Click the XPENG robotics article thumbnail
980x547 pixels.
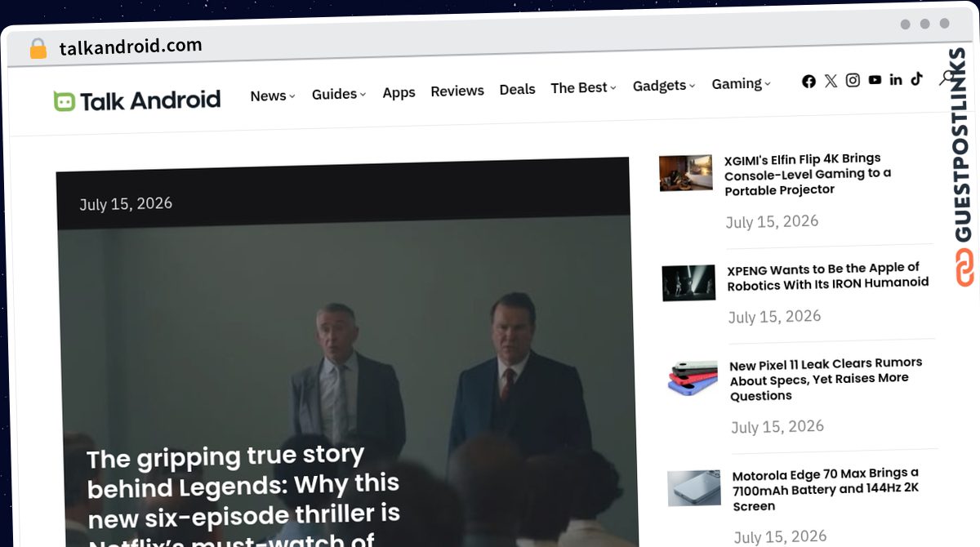click(688, 283)
